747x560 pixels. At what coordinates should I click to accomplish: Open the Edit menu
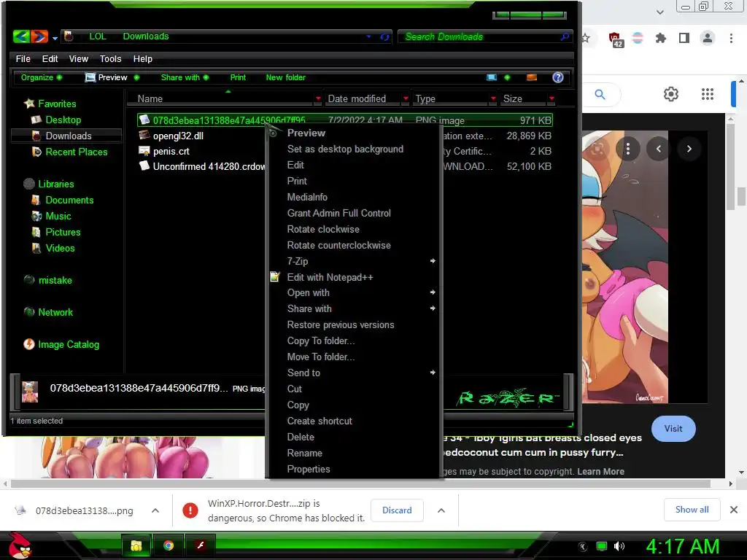click(x=50, y=58)
